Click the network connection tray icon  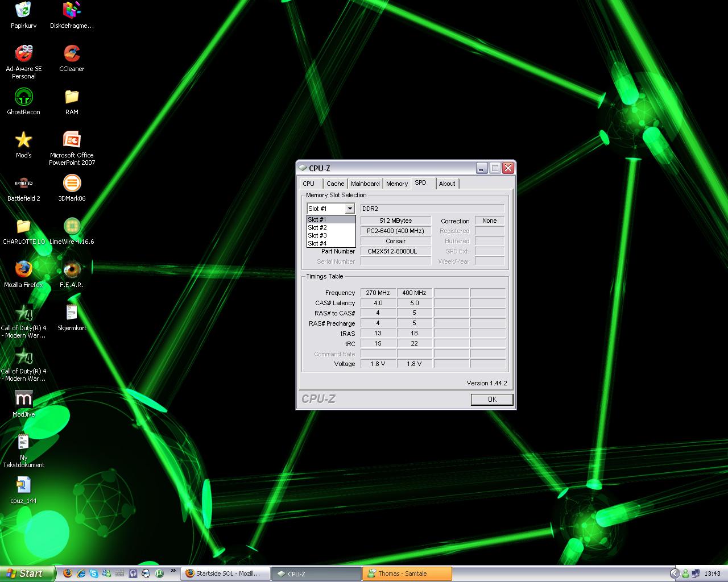click(696, 574)
